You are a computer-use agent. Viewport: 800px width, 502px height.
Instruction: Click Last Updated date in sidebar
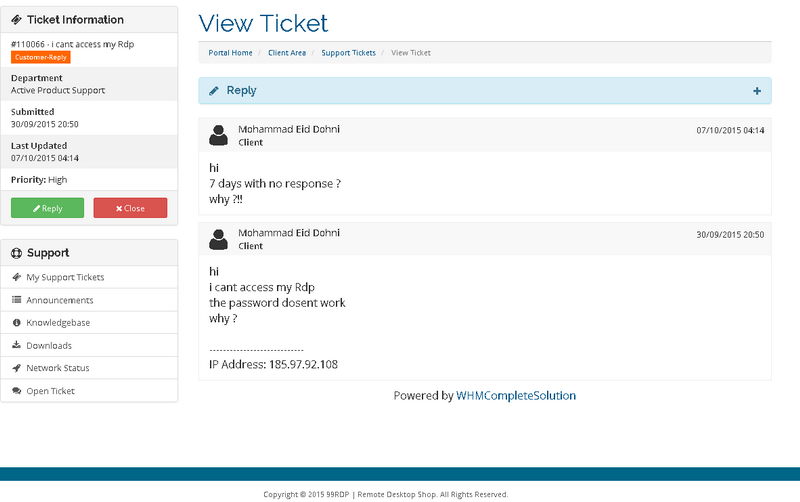(x=45, y=158)
